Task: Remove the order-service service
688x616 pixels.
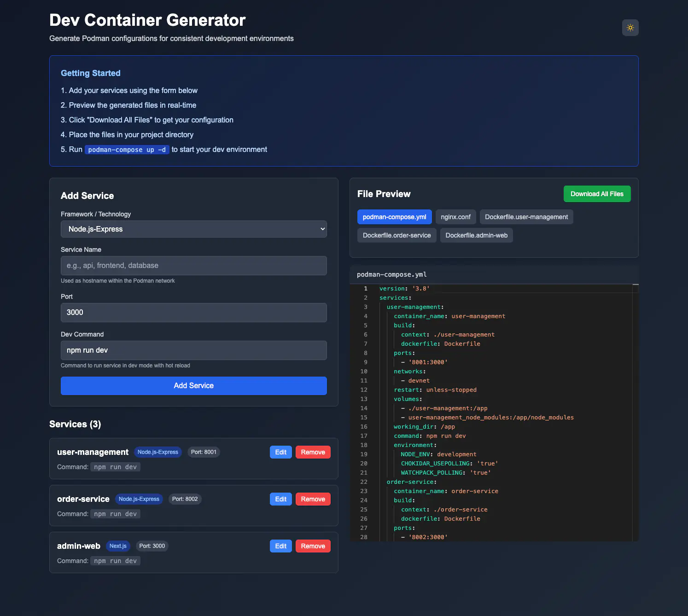Action: (x=313, y=499)
